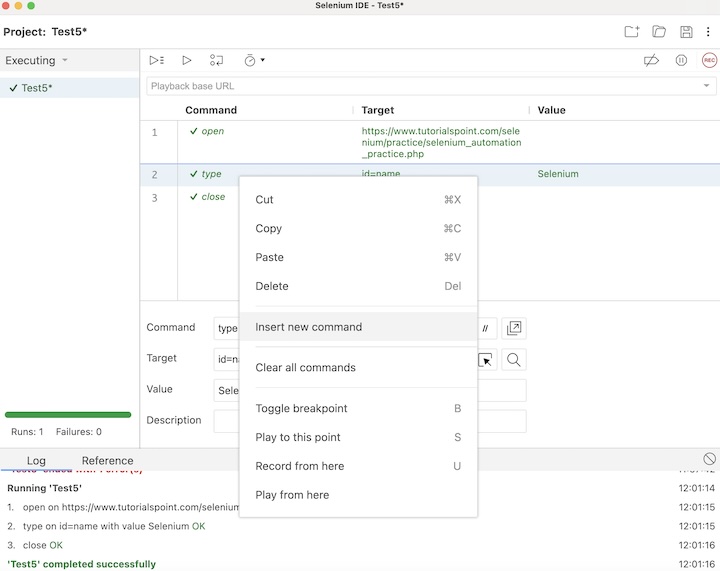Create a new project icon

631,32
